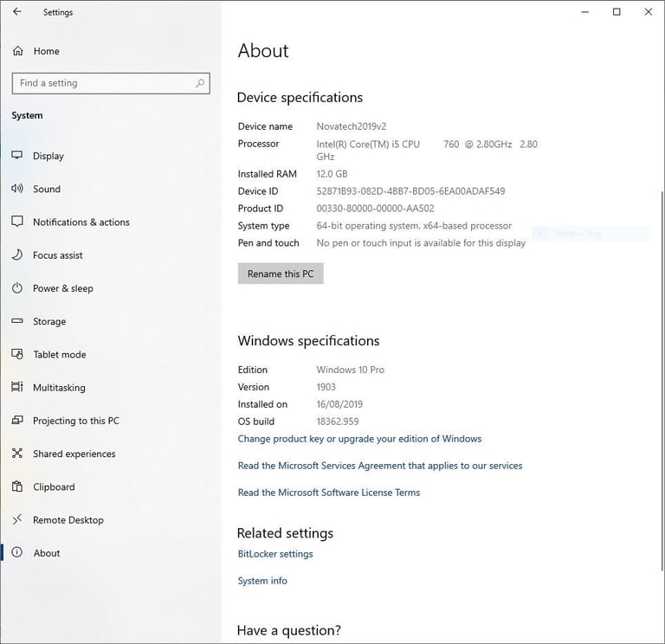The width and height of the screenshot is (665, 644).
Task: Click installed RAM value 12.0 GB
Action: tap(332, 174)
